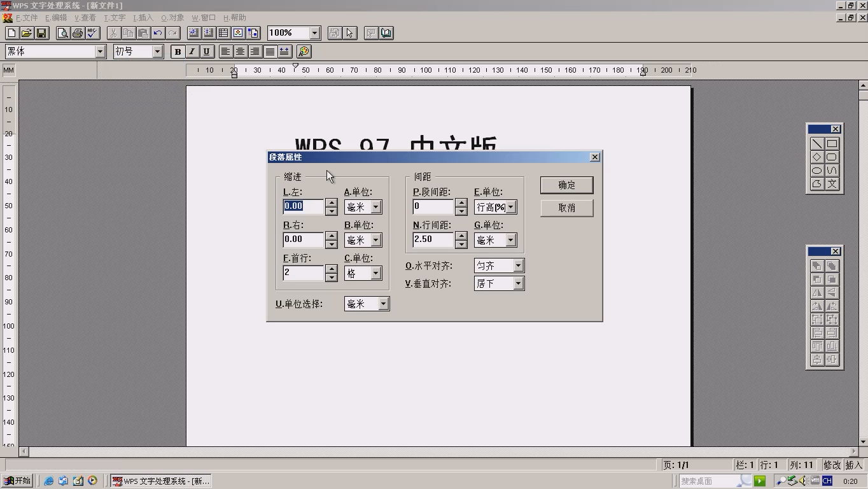Select the polygon drawing tool
Screen dimensions: 868x489
pyautogui.click(x=817, y=184)
